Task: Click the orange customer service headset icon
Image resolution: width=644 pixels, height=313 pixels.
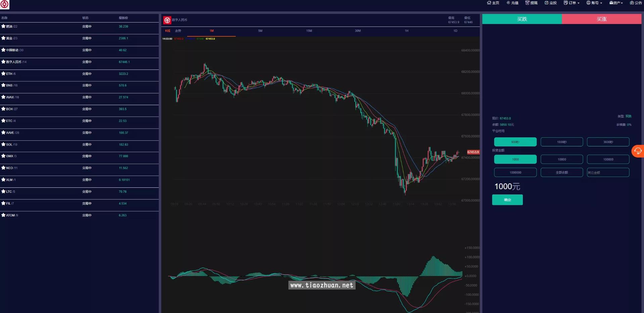Action: point(638,151)
